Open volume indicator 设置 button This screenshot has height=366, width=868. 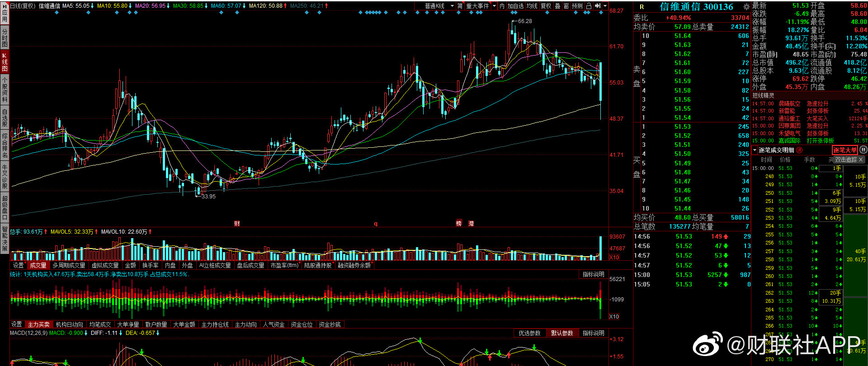pos(18,265)
